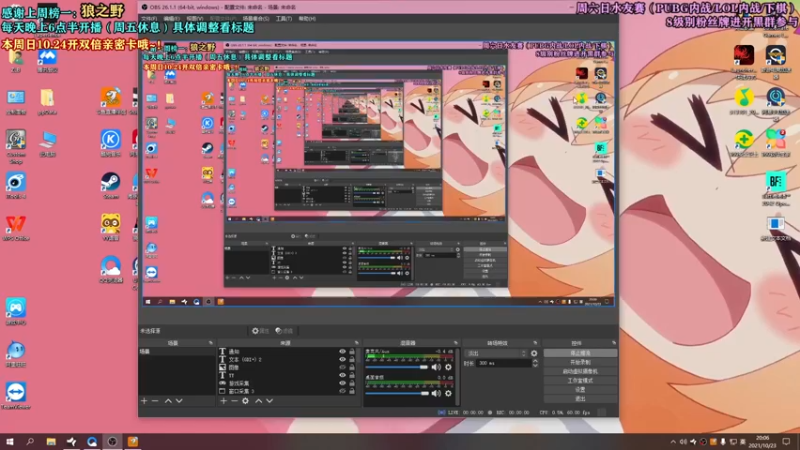Move the selected source up

tap(258, 401)
